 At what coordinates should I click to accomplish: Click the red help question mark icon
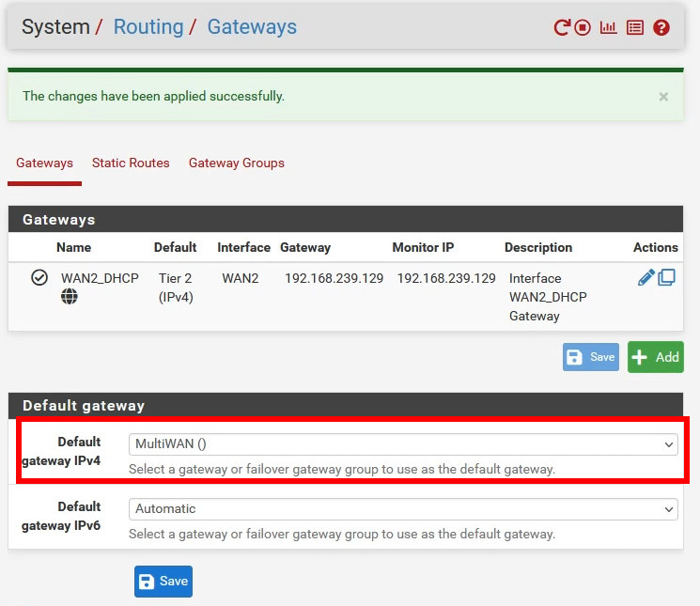coord(661,27)
